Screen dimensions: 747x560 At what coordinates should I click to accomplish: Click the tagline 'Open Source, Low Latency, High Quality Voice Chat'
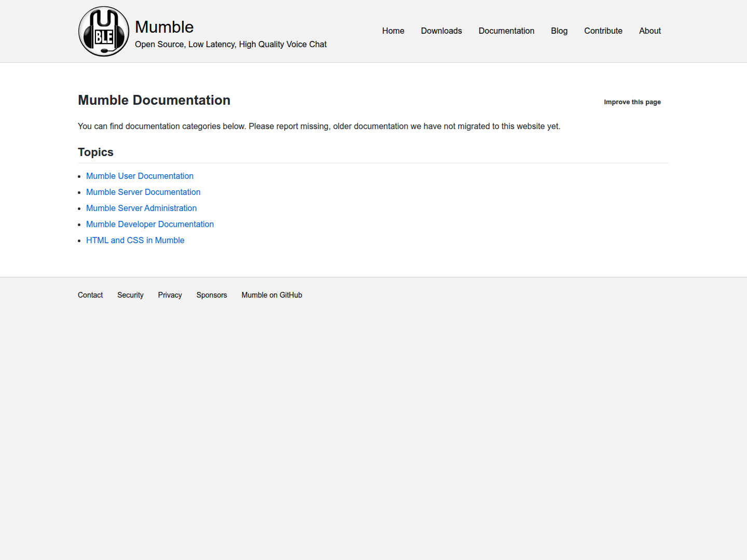[x=231, y=45]
